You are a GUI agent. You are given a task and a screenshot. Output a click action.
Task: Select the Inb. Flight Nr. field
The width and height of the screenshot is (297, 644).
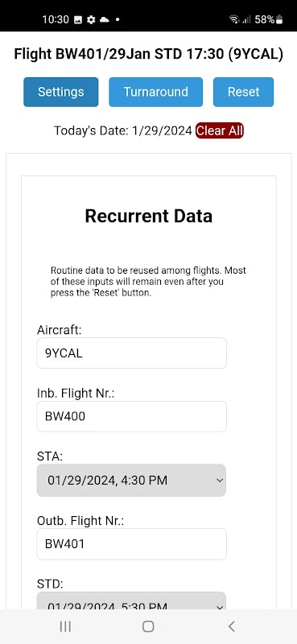click(131, 416)
